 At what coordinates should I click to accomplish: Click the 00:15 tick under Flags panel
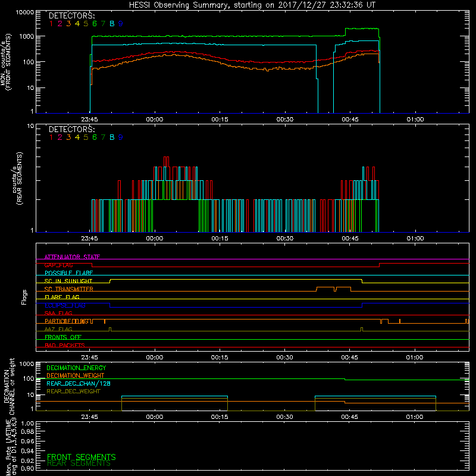click(220, 358)
